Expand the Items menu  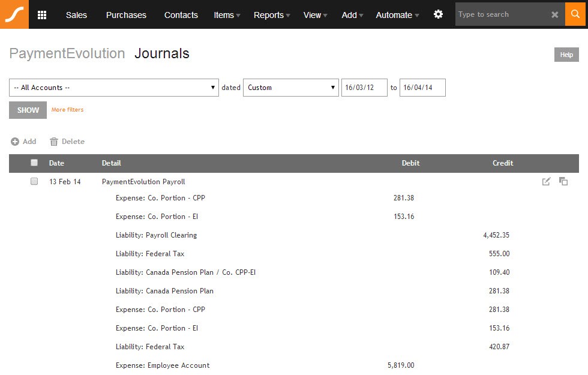227,15
